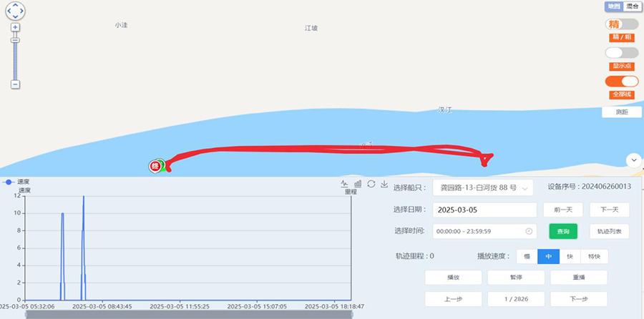Click the map zoom out minus button
The width and height of the screenshot is (644, 319).
15,84
